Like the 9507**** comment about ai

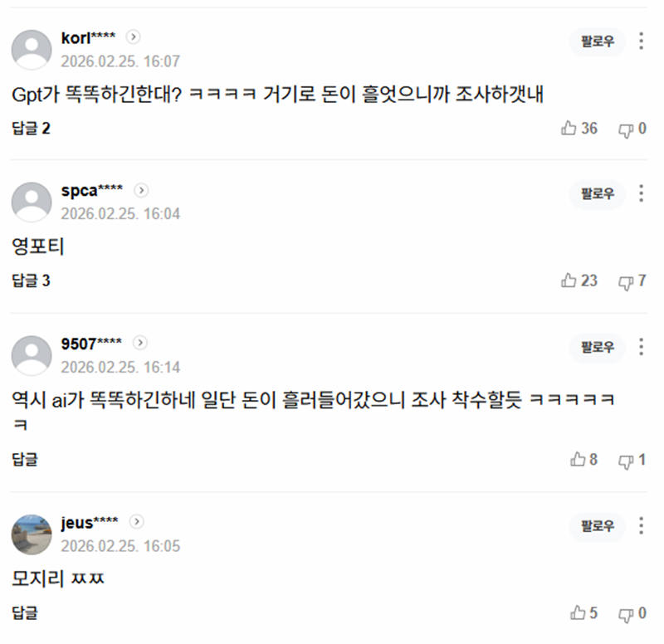(583, 460)
